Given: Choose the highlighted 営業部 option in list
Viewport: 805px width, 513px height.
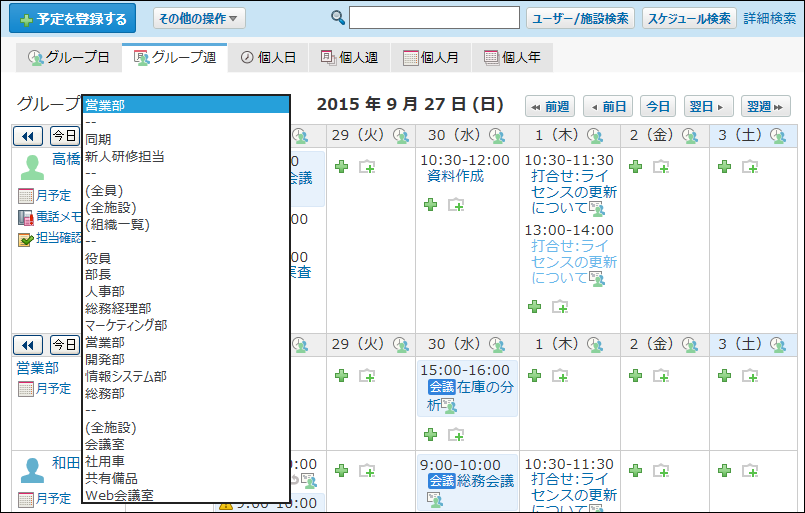Looking at the screenshot, I should pyautogui.click(x=186, y=105).
